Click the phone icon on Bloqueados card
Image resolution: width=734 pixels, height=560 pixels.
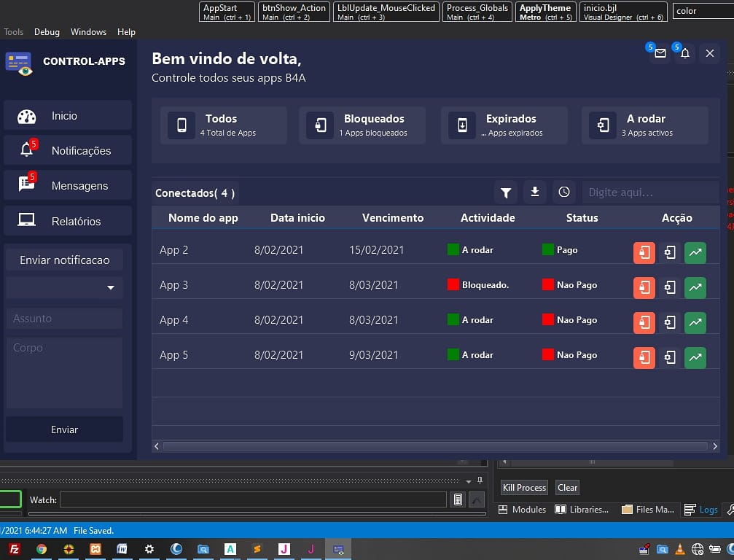point(320,125)
